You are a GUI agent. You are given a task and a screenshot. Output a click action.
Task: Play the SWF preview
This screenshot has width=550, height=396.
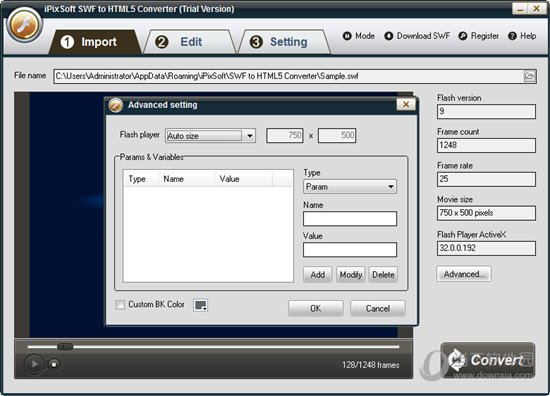click(34, 364)
